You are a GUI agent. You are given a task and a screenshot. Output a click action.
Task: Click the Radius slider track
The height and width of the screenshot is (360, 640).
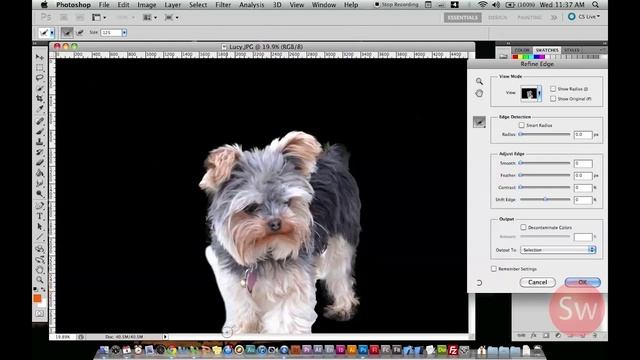[x=544, y=134]
